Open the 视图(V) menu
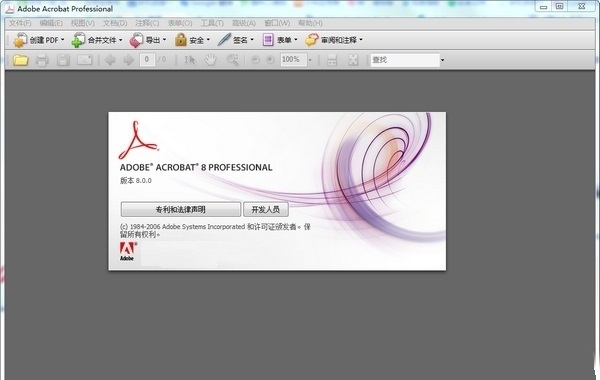 (83, 23)
